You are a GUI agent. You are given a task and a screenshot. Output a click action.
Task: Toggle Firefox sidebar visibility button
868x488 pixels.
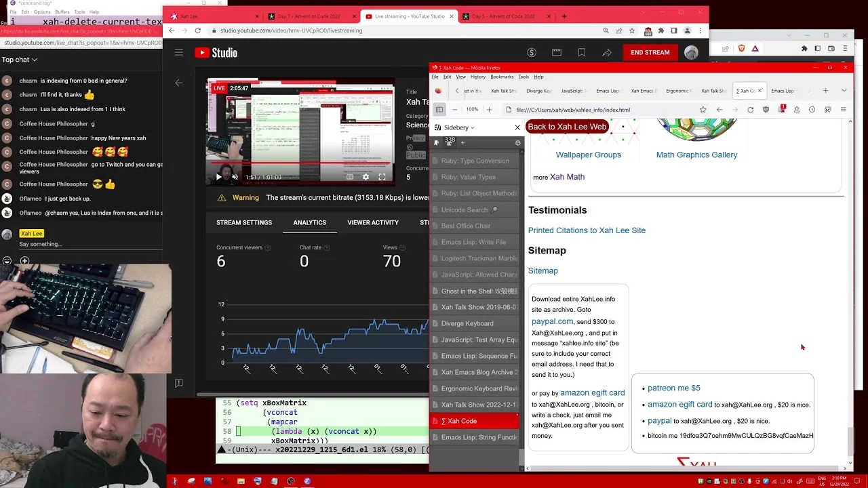[x=439, y=109]
